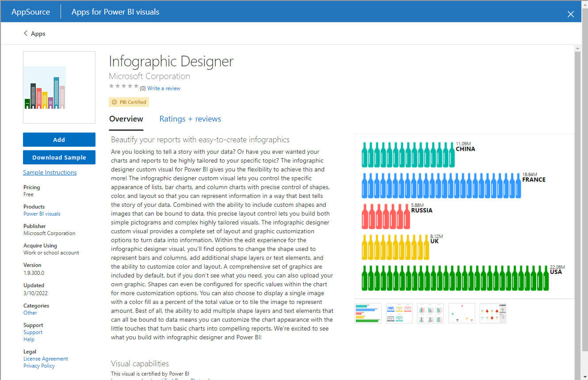Select the fifth screenshot thumbnail
The height and width of the screenshot is (380, 588).
(x=493, y=313)
